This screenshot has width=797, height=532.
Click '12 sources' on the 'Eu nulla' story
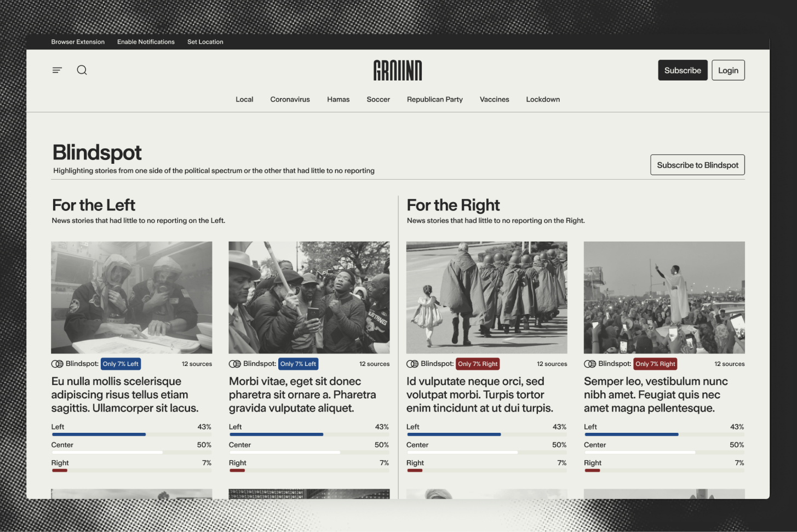tap(197, 364)
